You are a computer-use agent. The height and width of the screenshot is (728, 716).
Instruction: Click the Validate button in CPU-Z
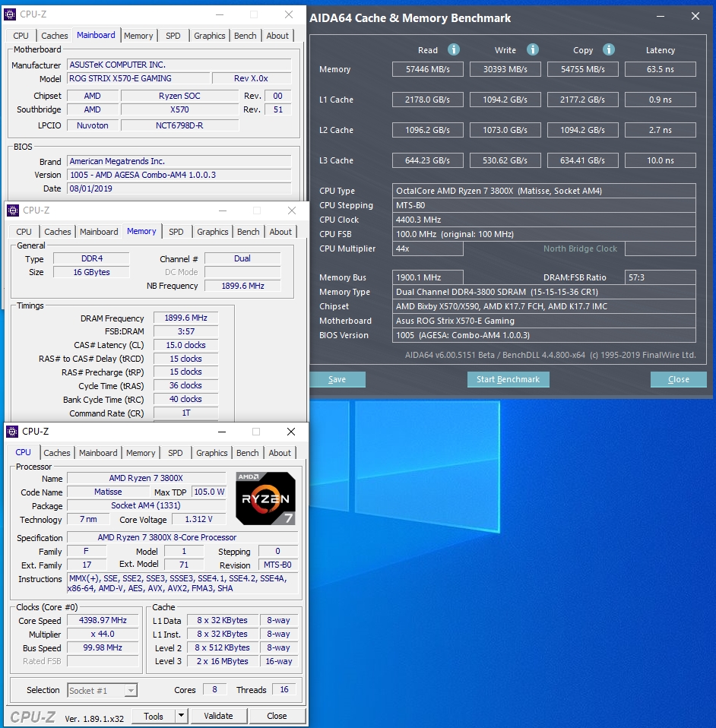(218, 716)
